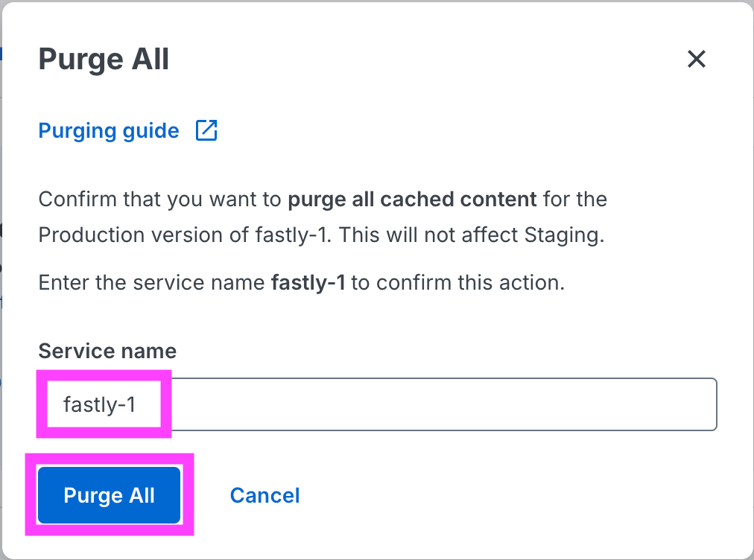Cancel the purge action

tap(264, 495)
